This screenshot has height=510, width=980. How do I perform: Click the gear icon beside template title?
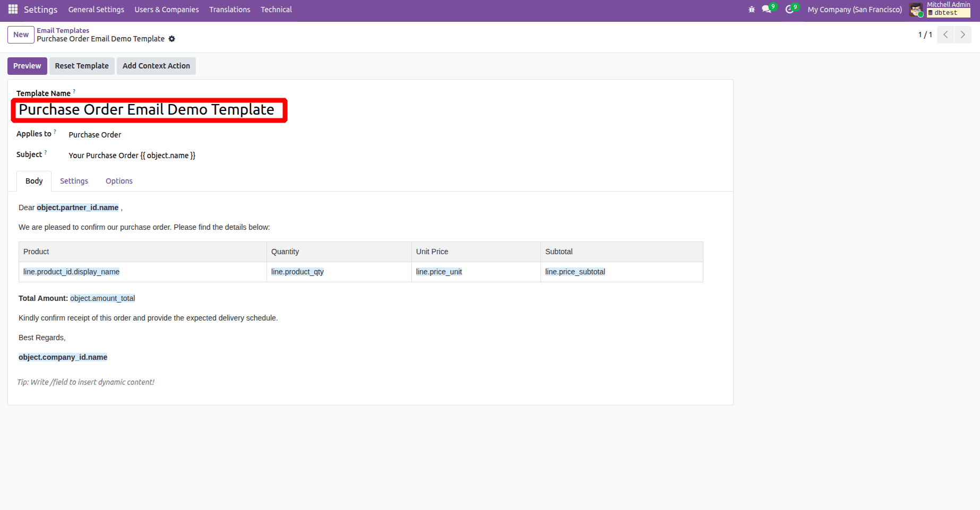pyautogui.click(x=171, y=39)
